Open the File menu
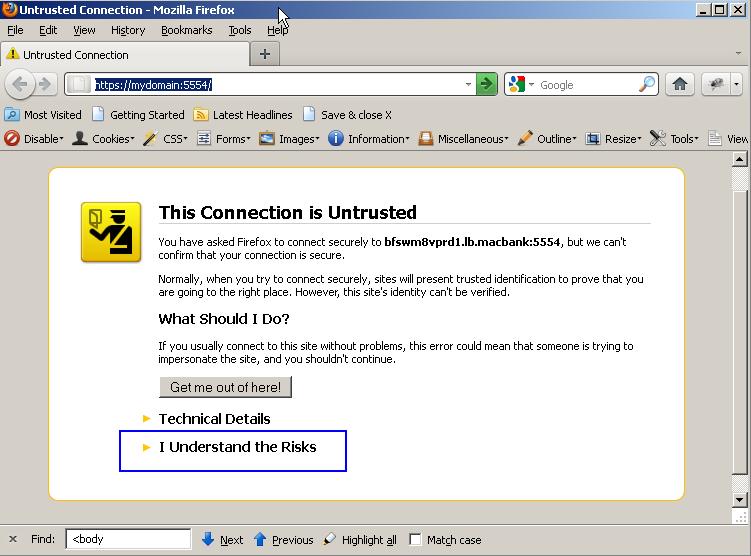Image resolution: width=751 pixels, height=556 pixels. pos(15,30)
